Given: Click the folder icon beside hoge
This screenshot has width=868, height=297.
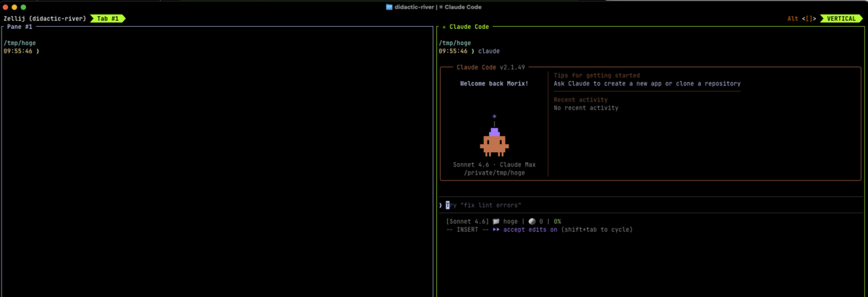Looking at the screenshot, I should point(495,221).
